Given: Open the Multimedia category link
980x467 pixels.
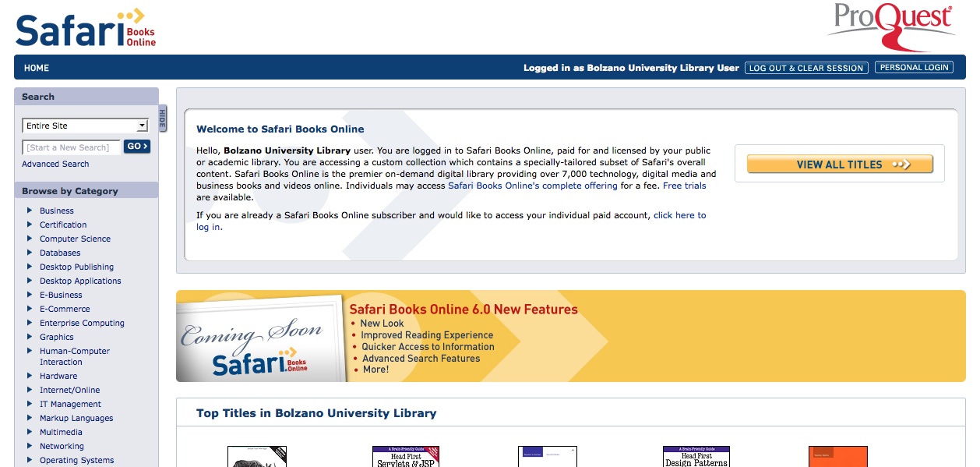Looking at the screenshot, I should 61,432.
